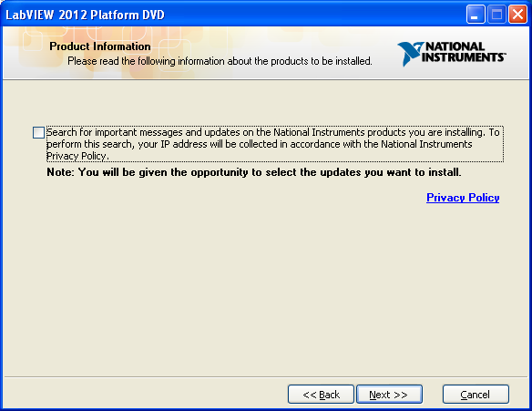Click the Product Information heading
The image size is (532, 411).
click(100, 46)
